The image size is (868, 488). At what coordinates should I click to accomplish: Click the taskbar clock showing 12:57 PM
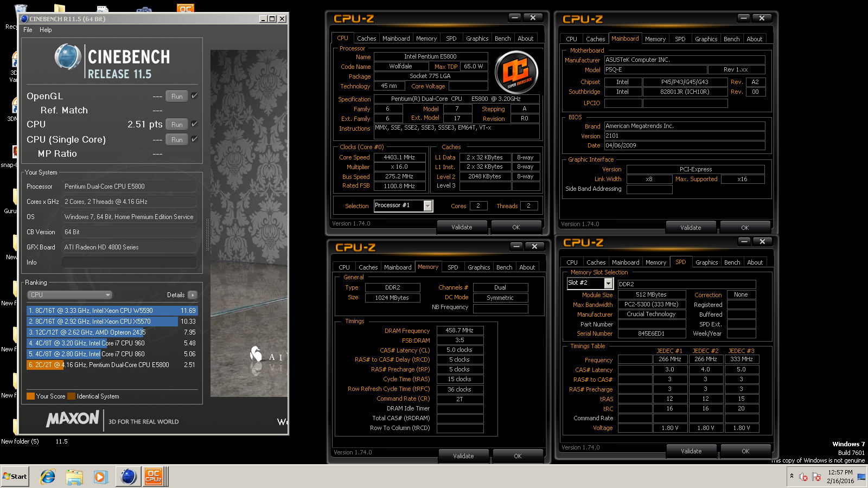(x=840, y=477)
